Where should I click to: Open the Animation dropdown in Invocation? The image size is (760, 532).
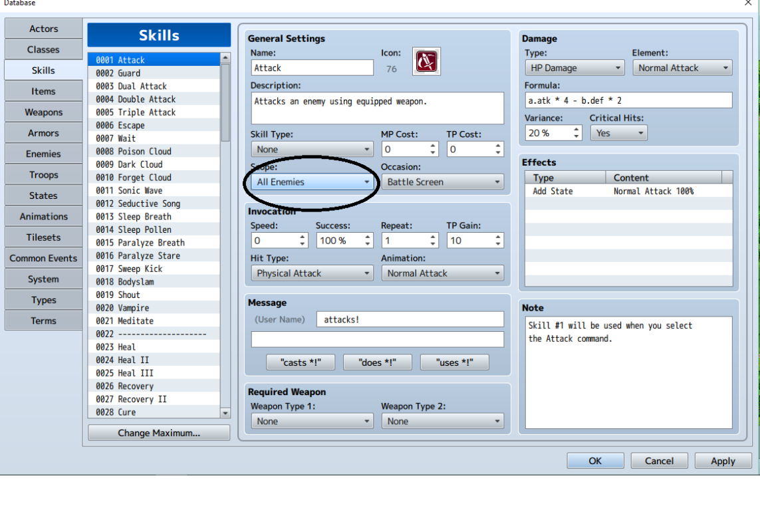443,273
